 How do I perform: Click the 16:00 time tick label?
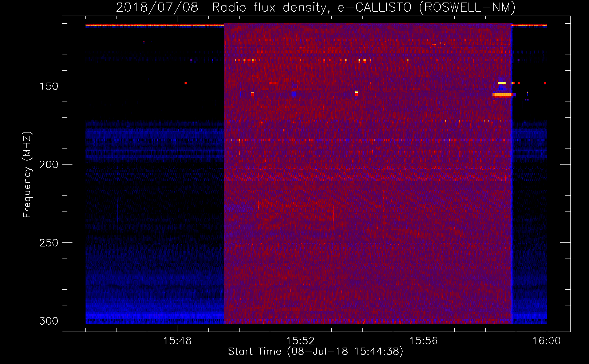click(547, 341)
